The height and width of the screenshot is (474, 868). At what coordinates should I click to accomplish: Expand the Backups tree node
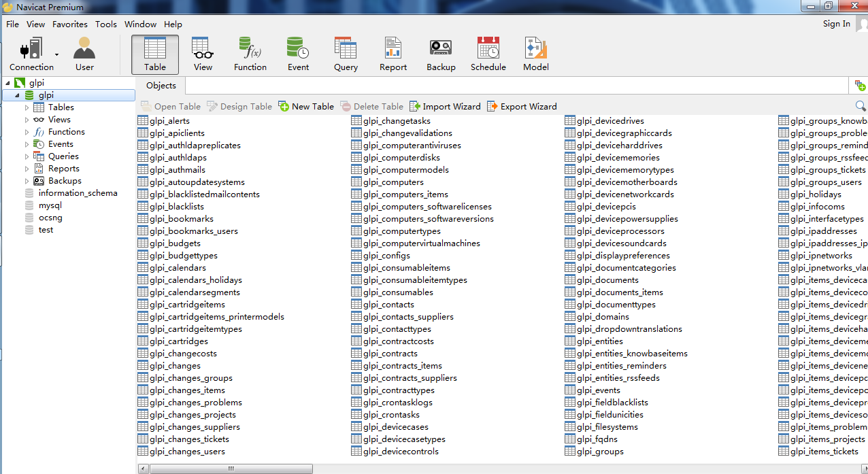[27, 181]
